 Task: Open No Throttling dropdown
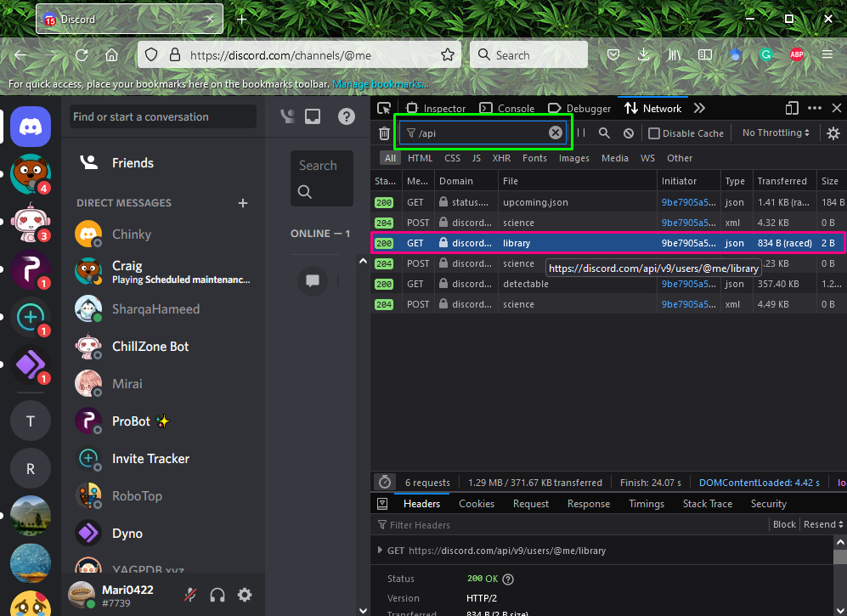pyautogui.click(x=776, y=133)
